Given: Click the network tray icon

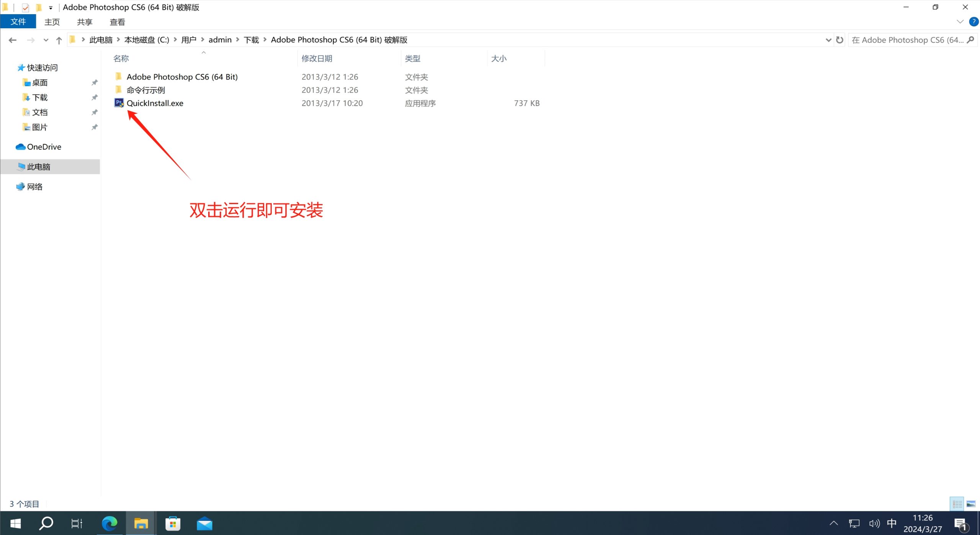Looking at the screenshot, I should pos(854,524).
